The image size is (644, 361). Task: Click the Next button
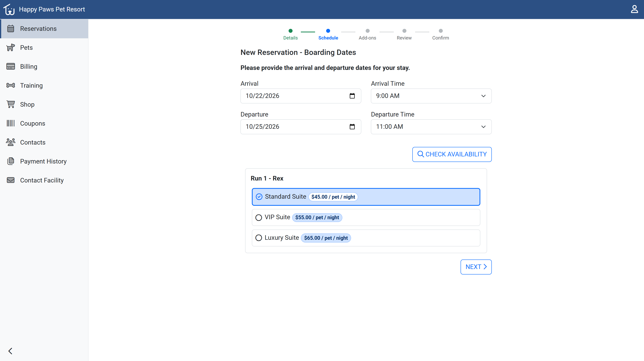tap(476, 267)
